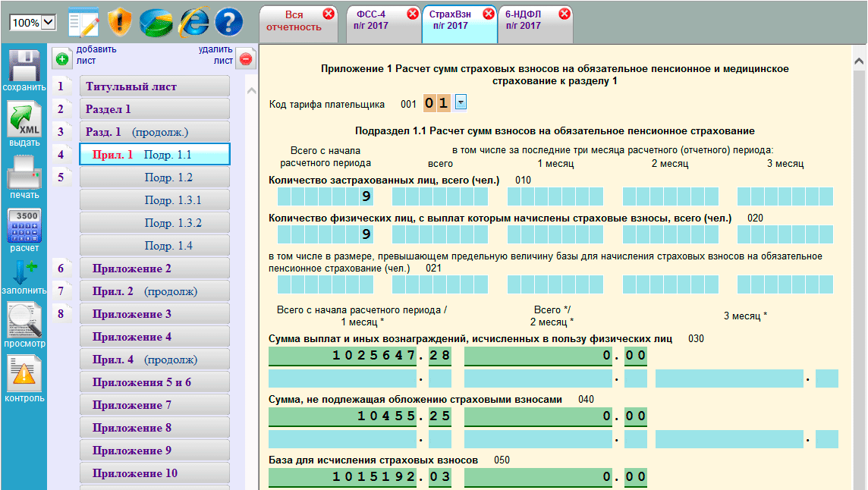The width and height of the screenshot is (868, 490).
Task: Close the 6-НДФЛ п/г 2017 tab
Action: [x=565, y=14]
